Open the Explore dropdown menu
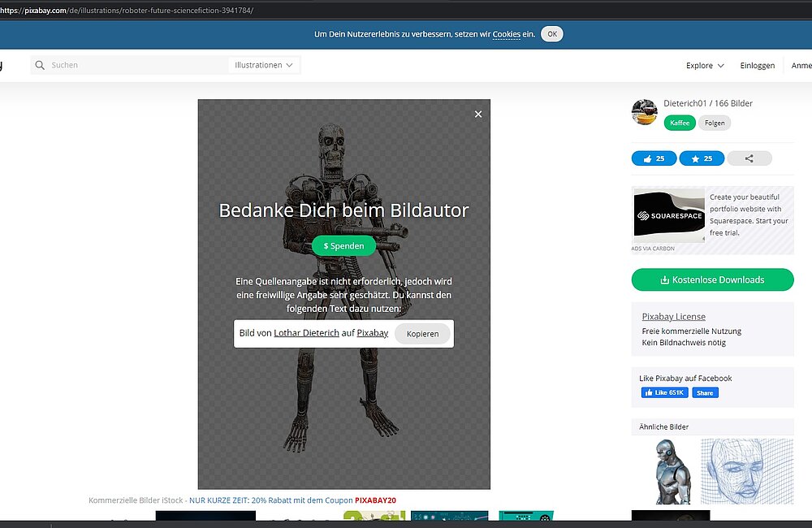Image resolution: width=812 pixels, height=528 pixels. 705,66
